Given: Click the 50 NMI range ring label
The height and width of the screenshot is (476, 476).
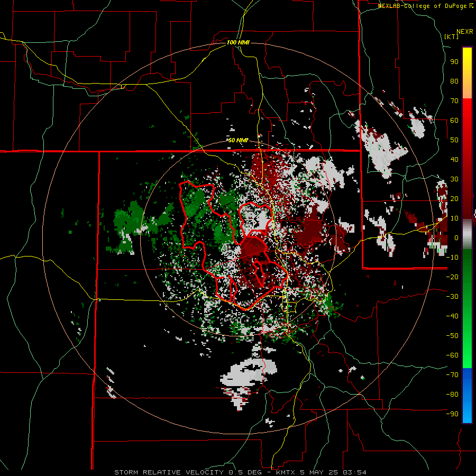Looking at the screenshot, I should coord(238,140).
